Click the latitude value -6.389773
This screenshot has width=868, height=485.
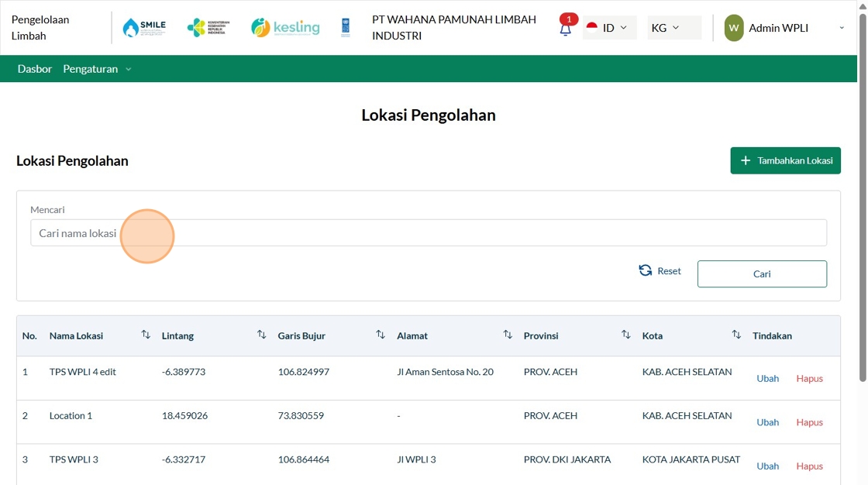pyautogui.click(x=183, y=372)
